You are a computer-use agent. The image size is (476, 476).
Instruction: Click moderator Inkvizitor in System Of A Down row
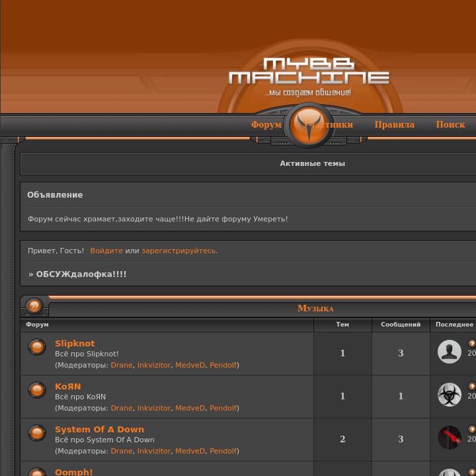153,451
